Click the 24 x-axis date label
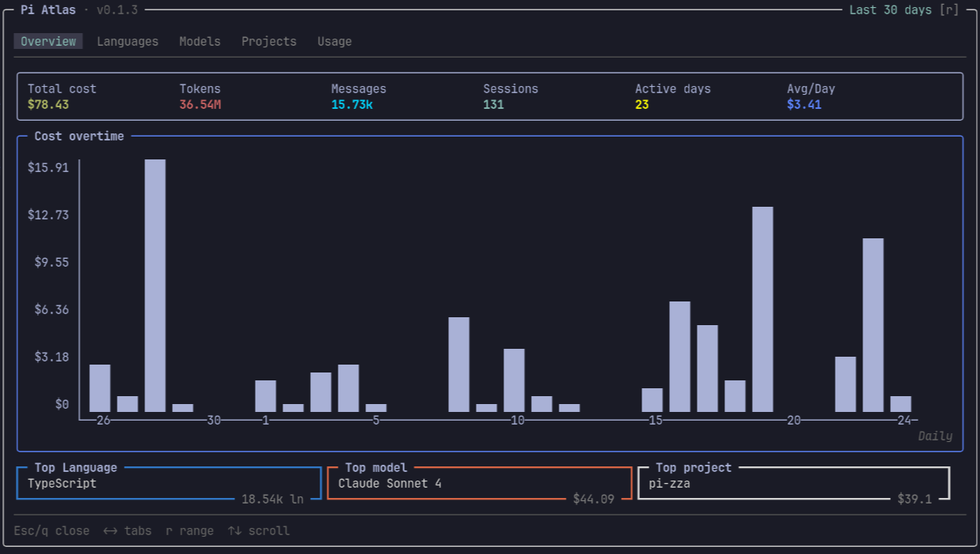Viewport: 980px width, 554px height. pos(904,420)
